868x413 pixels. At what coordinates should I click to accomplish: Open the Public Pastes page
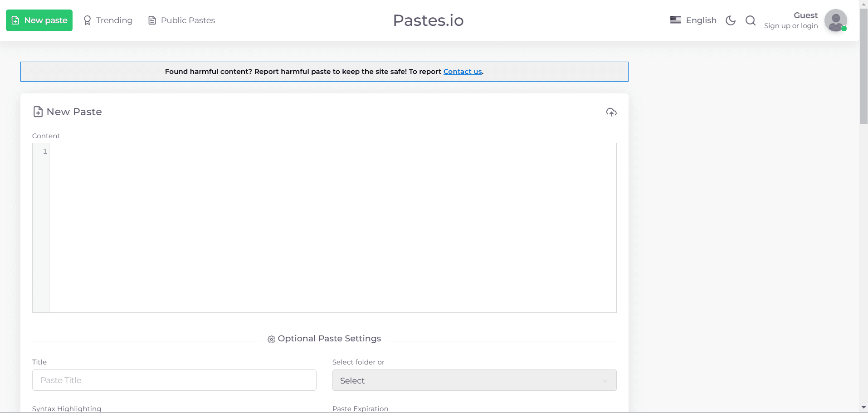point(181,20)
